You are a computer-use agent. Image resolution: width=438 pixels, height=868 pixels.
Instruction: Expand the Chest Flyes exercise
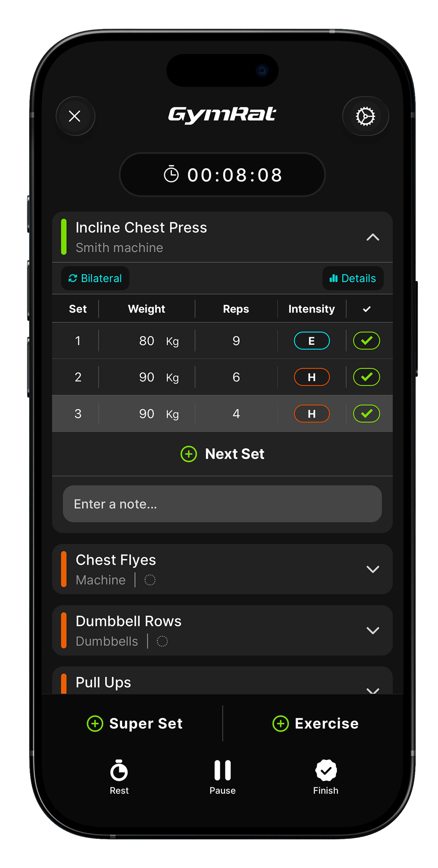pyautogui.click(x=373, y=569)
